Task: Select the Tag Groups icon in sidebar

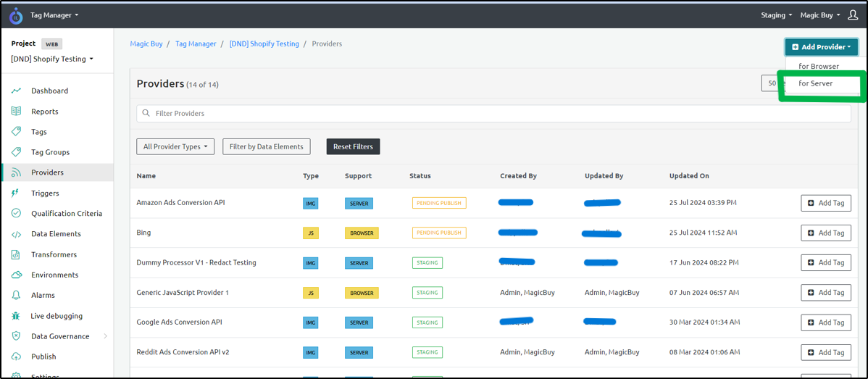Action: (x=16, y=152)
